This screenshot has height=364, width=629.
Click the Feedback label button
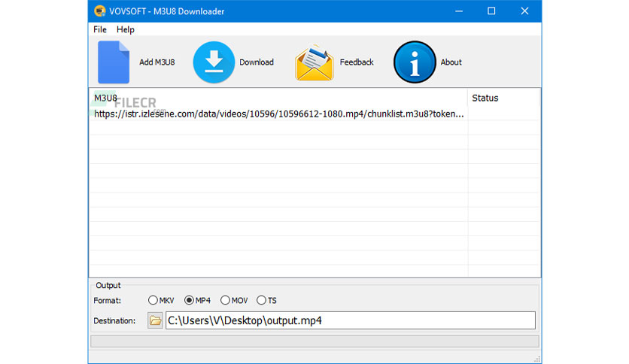pos(357,62)
